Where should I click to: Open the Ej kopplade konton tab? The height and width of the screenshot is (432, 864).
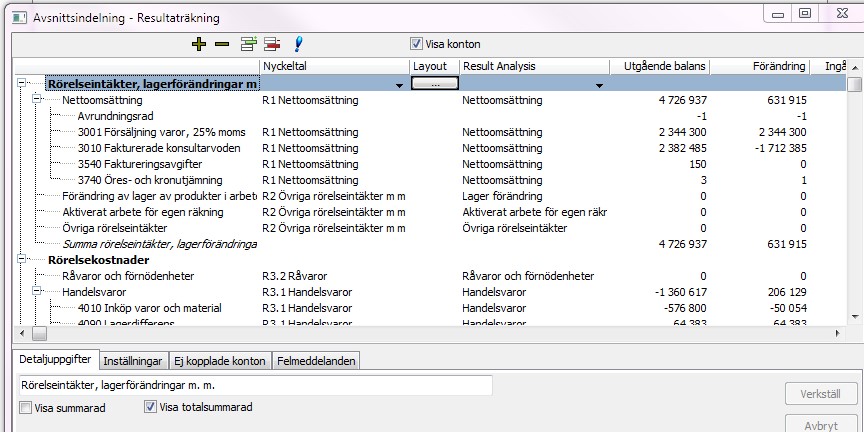click(219, 361)
